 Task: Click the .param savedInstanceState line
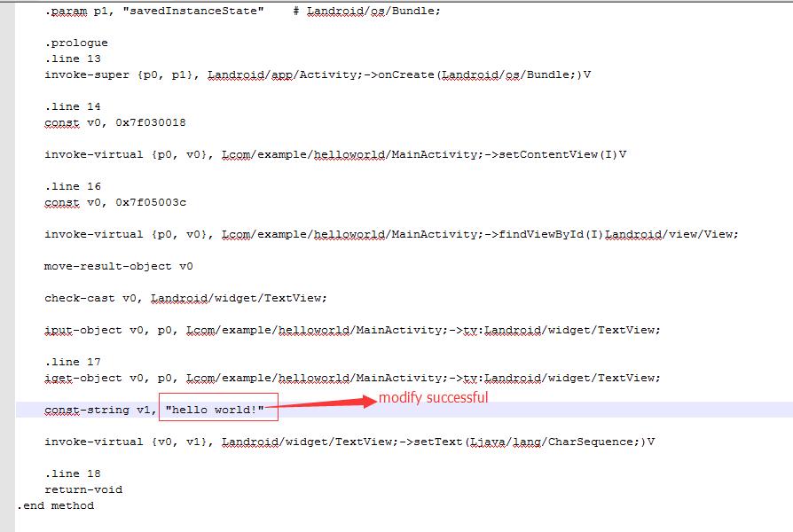point(243,12)
